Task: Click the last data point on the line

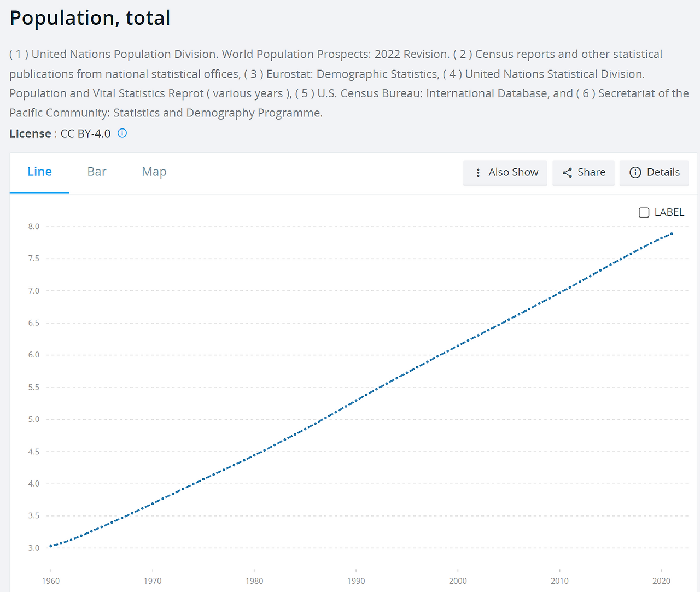Action: (672, 233)
